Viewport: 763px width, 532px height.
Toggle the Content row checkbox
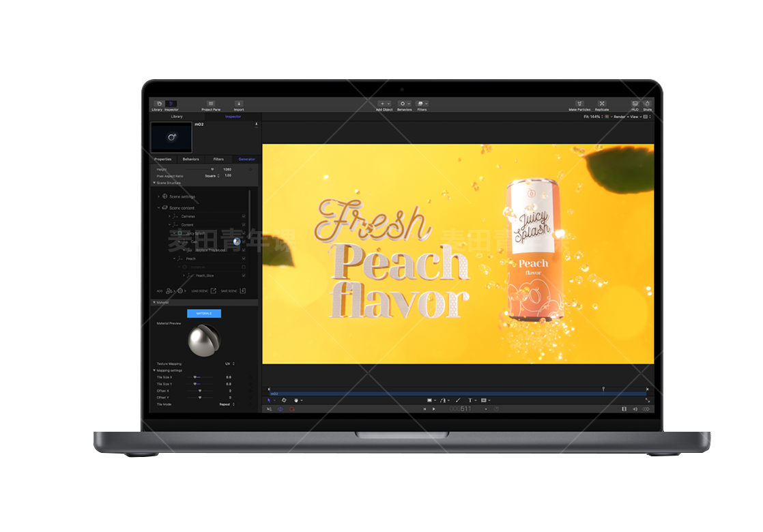tap(244, 224)
